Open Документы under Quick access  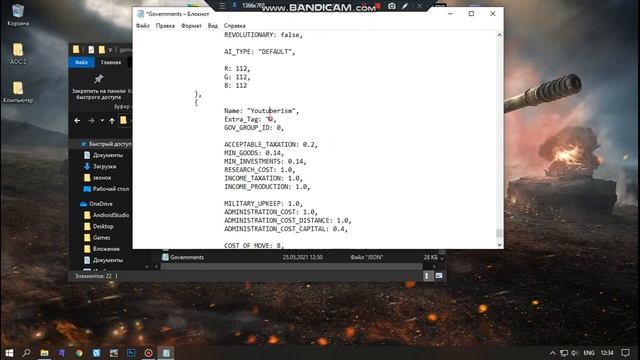[x=104, y=155]
